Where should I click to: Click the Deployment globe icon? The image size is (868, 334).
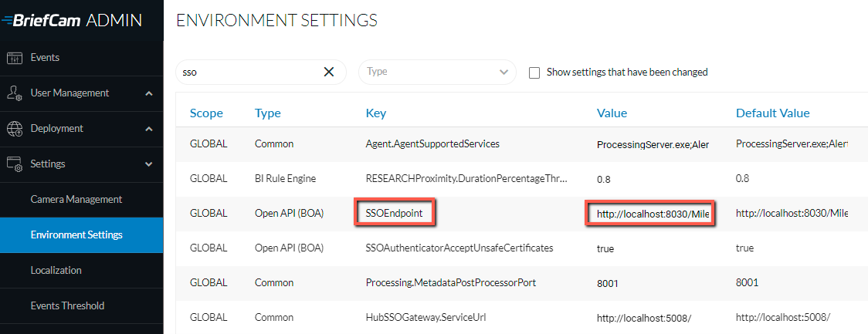pyautogui.click(x=15, y=129)
